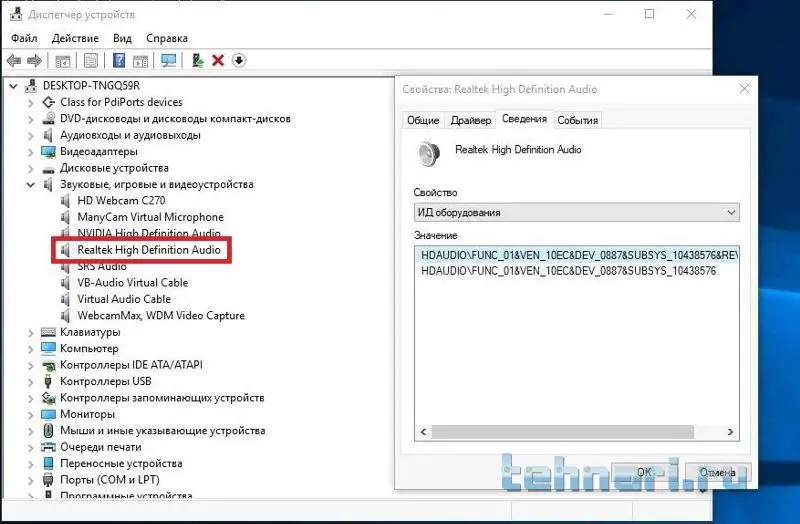800x524 pixels.
Task: Select the Virtual Audio Cable device
Action: [124, 299]
